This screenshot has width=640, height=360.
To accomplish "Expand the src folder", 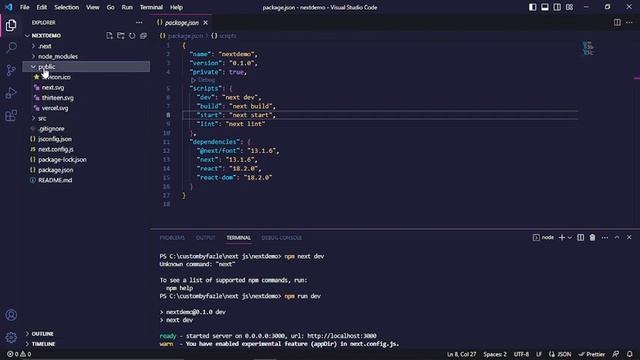I will [86, 118].
